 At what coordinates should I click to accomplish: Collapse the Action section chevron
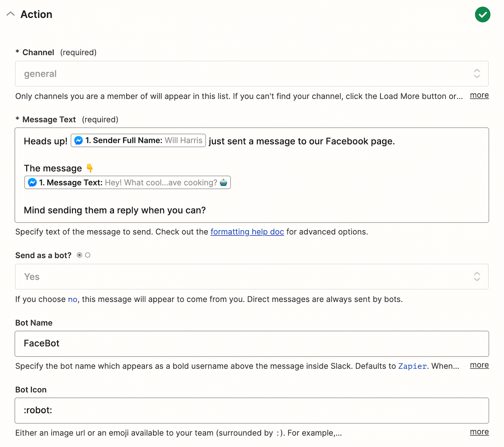(x=11, y=14)
